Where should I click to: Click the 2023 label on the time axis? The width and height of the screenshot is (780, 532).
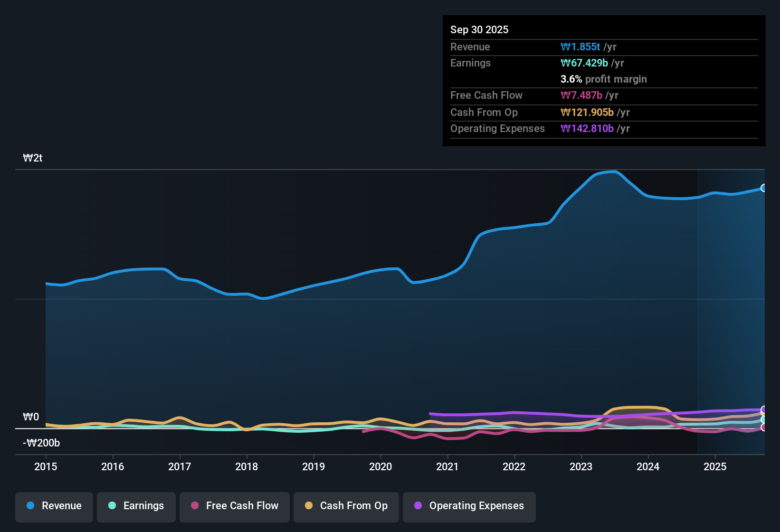[x=581, y=467]
